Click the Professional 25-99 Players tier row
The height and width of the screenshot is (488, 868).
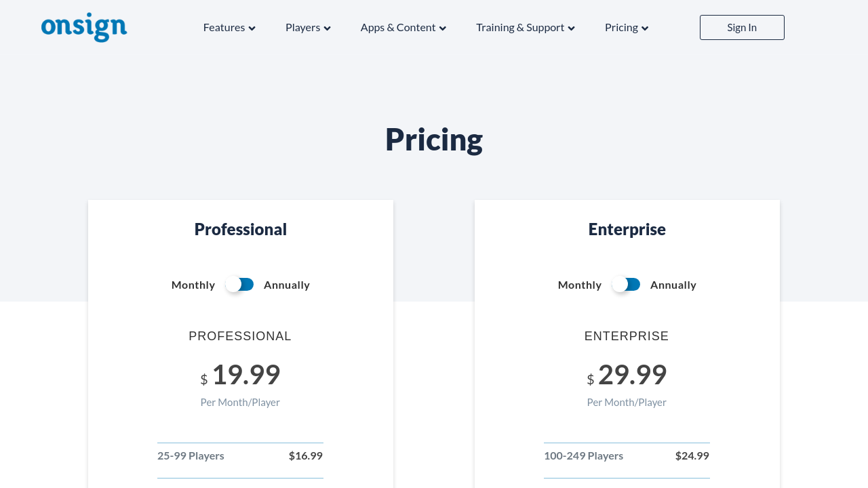click(x=240, y=455)
